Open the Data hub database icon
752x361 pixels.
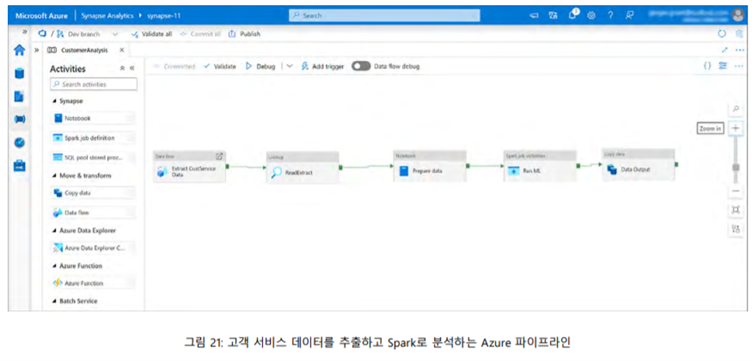(19, 73)
